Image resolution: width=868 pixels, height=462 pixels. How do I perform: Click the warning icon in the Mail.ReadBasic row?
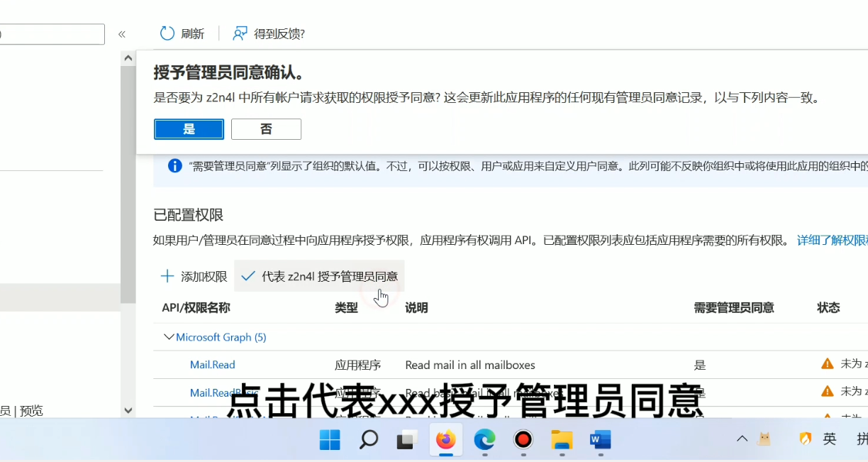[x=827, y=391]
